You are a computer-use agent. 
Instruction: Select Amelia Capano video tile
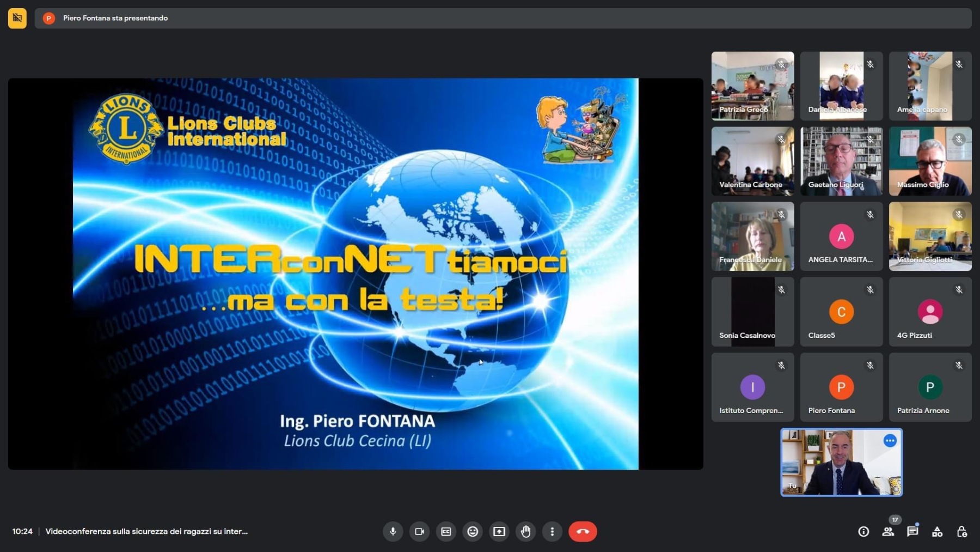pos(930,86)
